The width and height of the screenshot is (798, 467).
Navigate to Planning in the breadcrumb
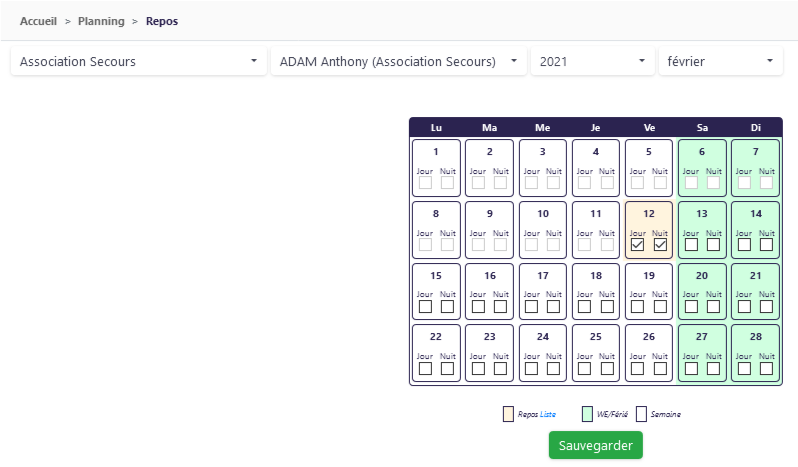click(101, 20)
